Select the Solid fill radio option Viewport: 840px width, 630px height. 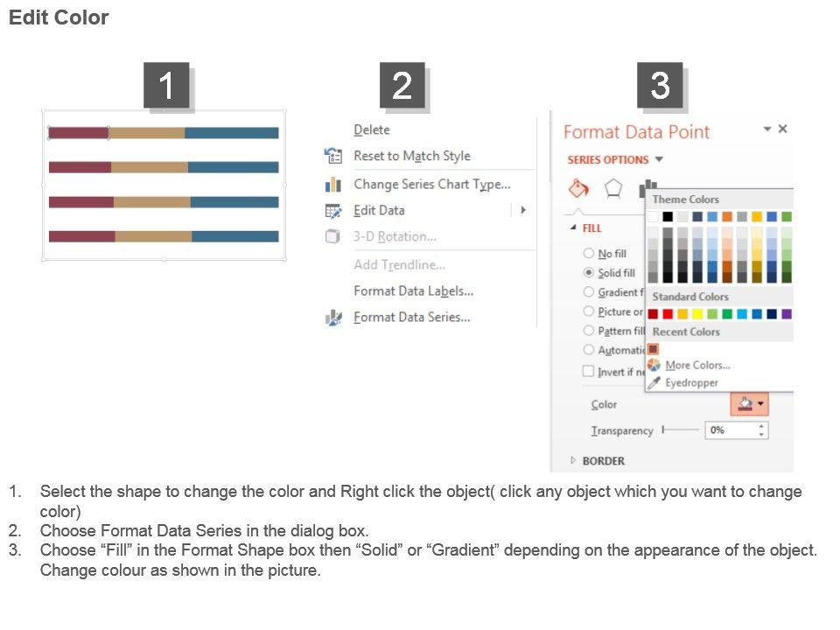(x=589, y=273)
